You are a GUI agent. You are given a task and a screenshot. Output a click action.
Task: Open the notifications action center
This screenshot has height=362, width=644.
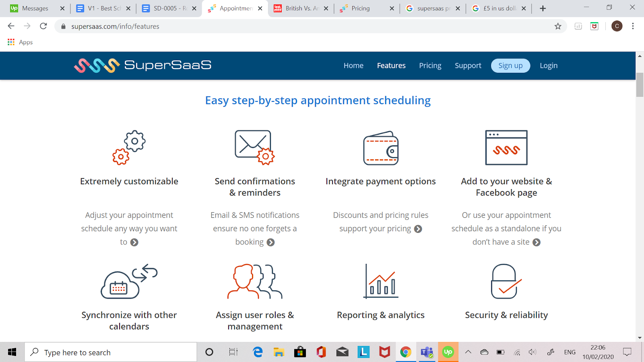click(x=627, y=352)
